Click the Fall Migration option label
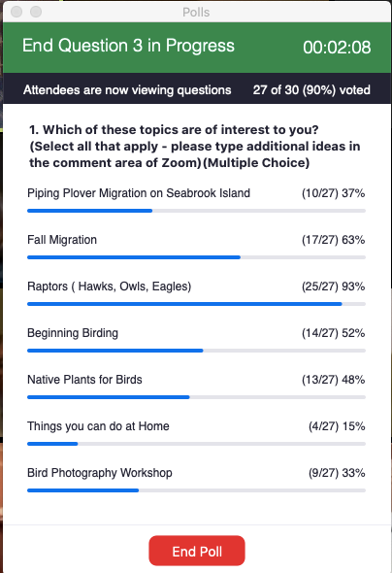 [62, 240]
